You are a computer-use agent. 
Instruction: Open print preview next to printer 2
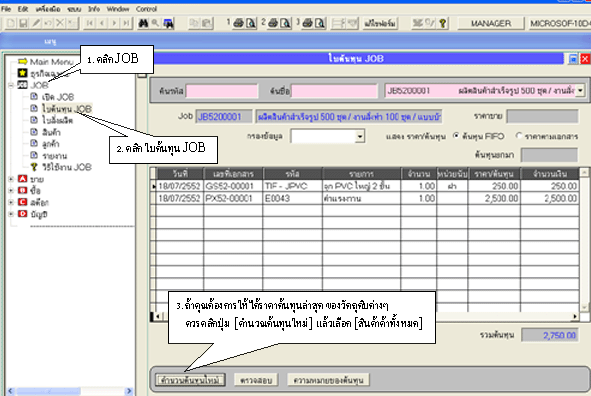pyautogui.click(x=286, y=23)
